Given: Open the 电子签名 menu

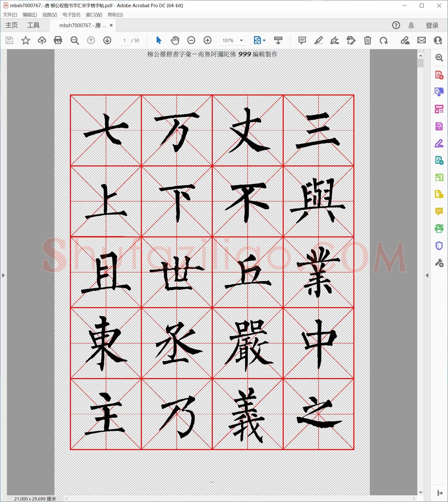Looking at the screenshot, I should pyautogui.click(x=71, y=15).
